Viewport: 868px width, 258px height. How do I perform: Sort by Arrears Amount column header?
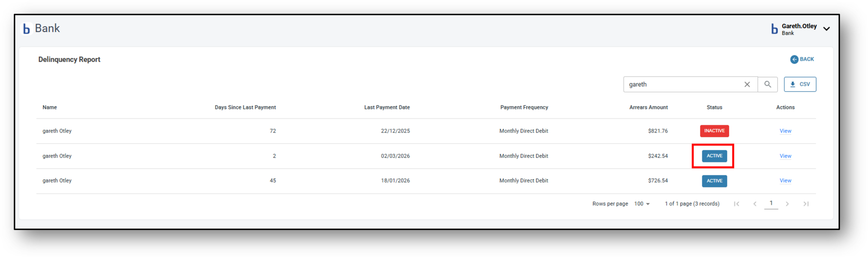point(648,107)
